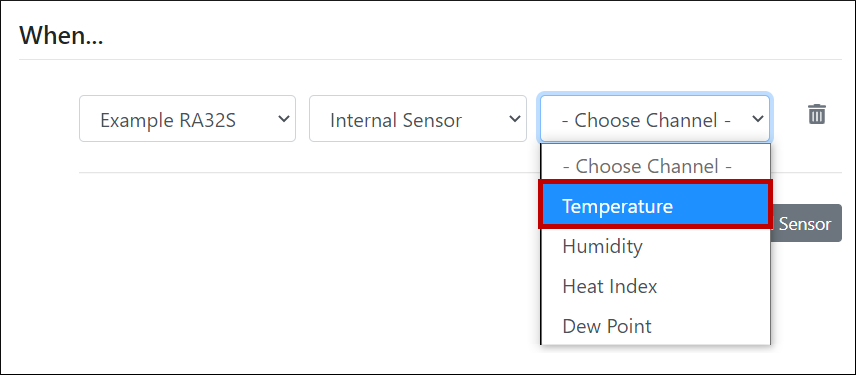The height and width of the screenshot is (375, 856).
Task: Collapse the Choose Channel dropdown field
Action: (x=655, y=119)
